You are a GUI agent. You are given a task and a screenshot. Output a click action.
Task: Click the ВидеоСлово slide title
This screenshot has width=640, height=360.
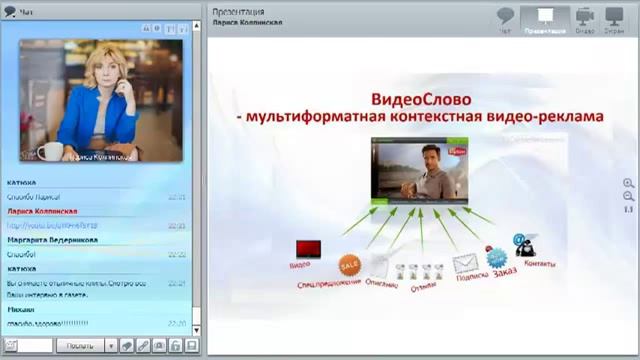421,99
